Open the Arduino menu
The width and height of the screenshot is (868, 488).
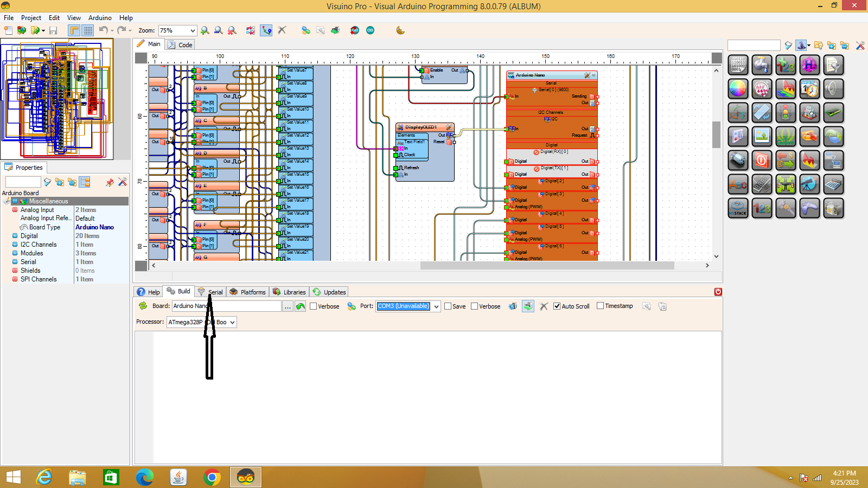coord(100,18)
